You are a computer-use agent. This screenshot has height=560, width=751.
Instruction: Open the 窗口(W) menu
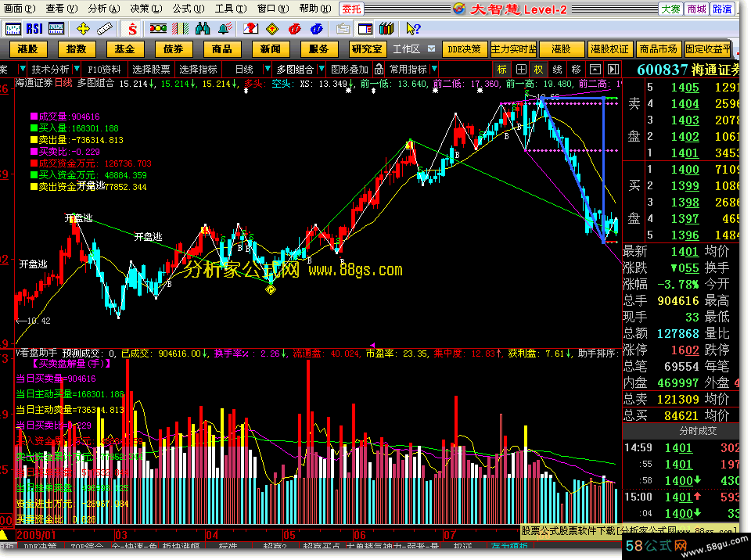coord(272,9)
